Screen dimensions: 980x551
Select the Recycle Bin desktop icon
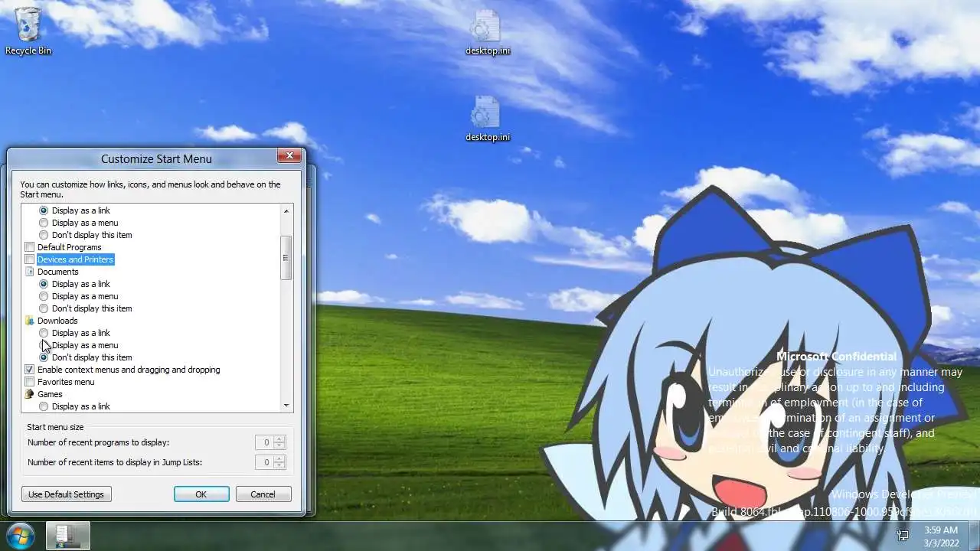click(x=28, y=31)
